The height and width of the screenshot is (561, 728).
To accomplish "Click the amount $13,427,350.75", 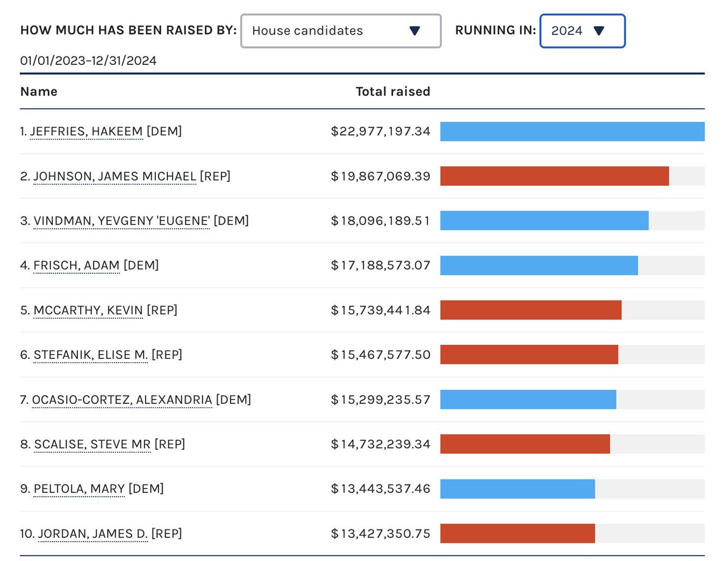I will [x=380, y=534].
